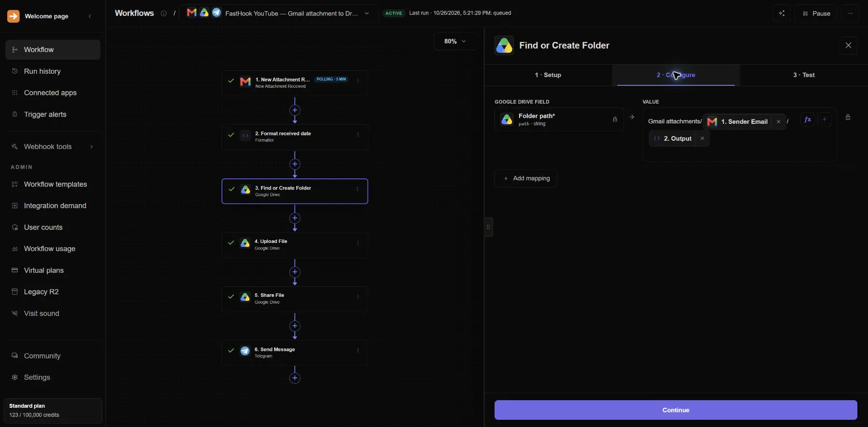
Task: Click Add mapping button
Action: 526,178
